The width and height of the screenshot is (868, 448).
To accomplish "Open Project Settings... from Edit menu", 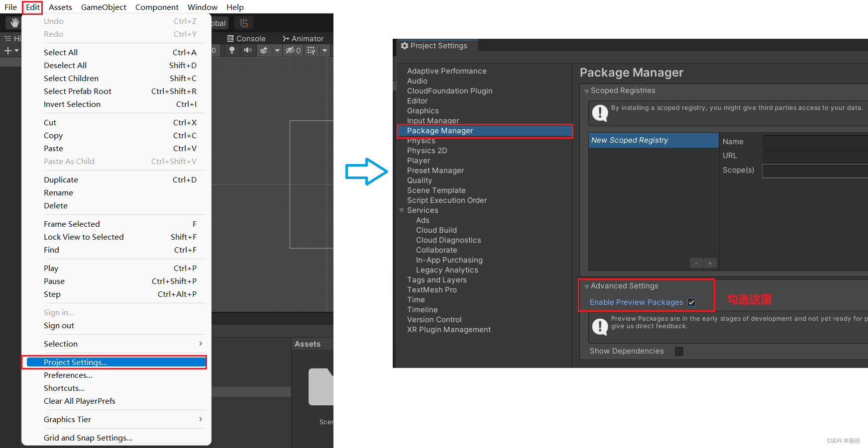I will coord(116,362).
